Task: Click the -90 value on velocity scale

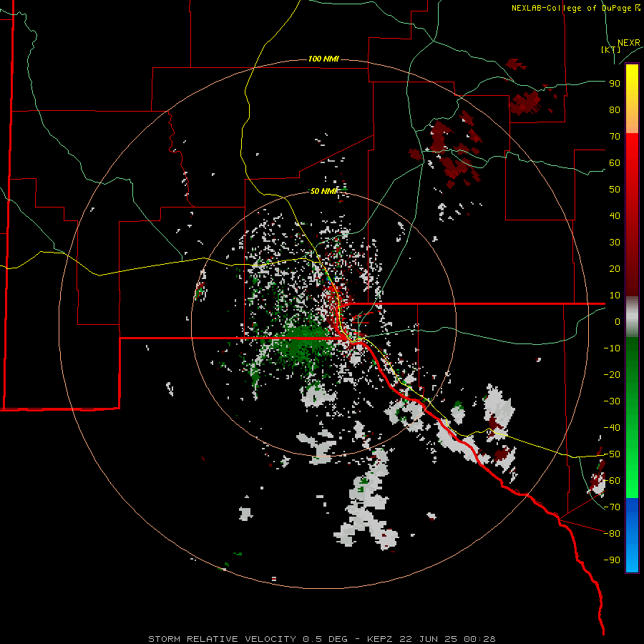Action: click(x=612, y=560)
